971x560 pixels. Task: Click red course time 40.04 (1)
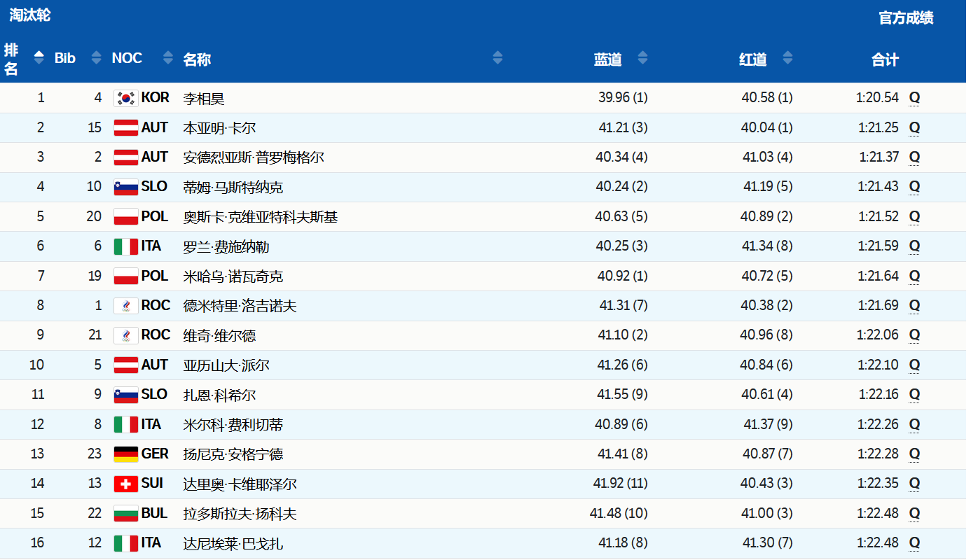(767, 127)
